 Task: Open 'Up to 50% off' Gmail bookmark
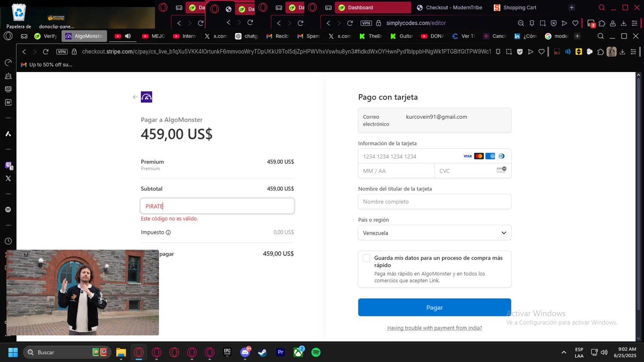click(x=46, y=65)
